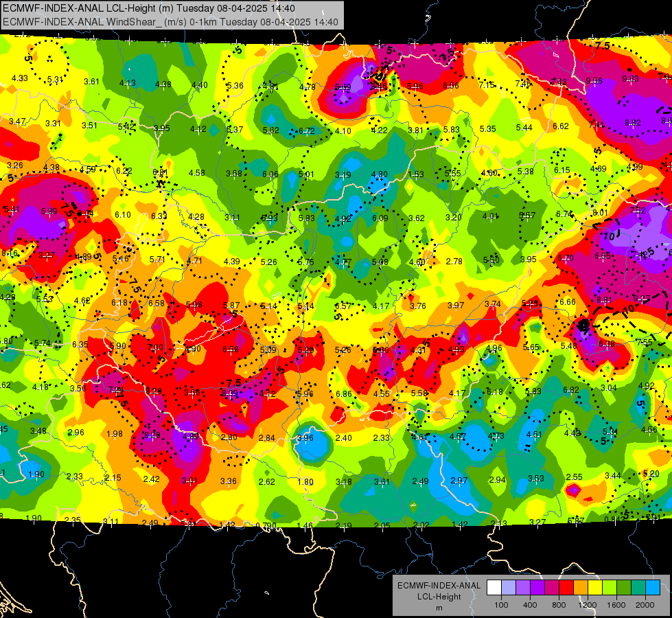Viewport: 672px width, 618px height.
Task: Click the wind shear value '5.36'
Action: coord(235,86)
